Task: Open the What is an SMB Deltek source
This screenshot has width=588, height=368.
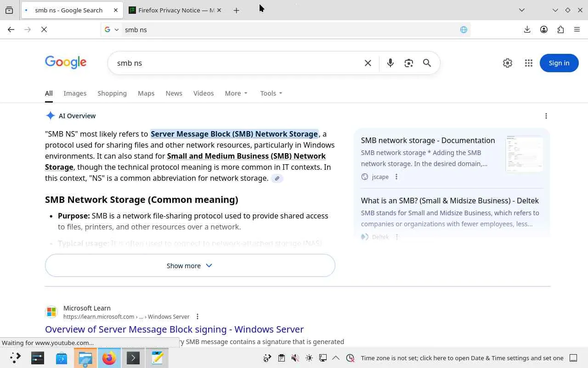Action: point(450,201)
